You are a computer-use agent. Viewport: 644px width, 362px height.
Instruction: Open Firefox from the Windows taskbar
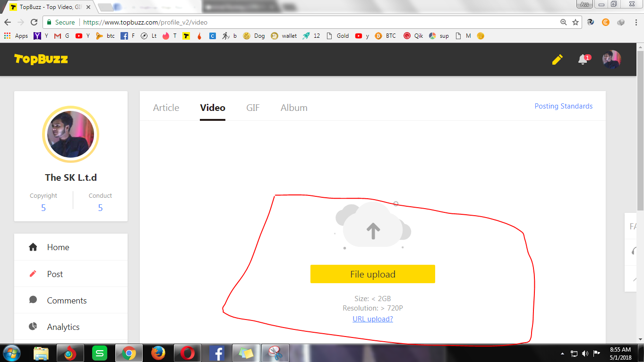pos(158,353)
